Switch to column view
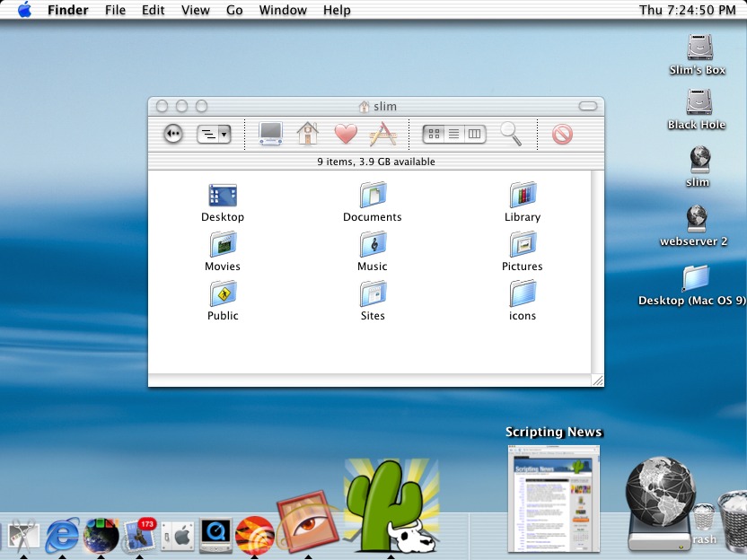Viewport: 747px width, 560px height. click(475, 134)
